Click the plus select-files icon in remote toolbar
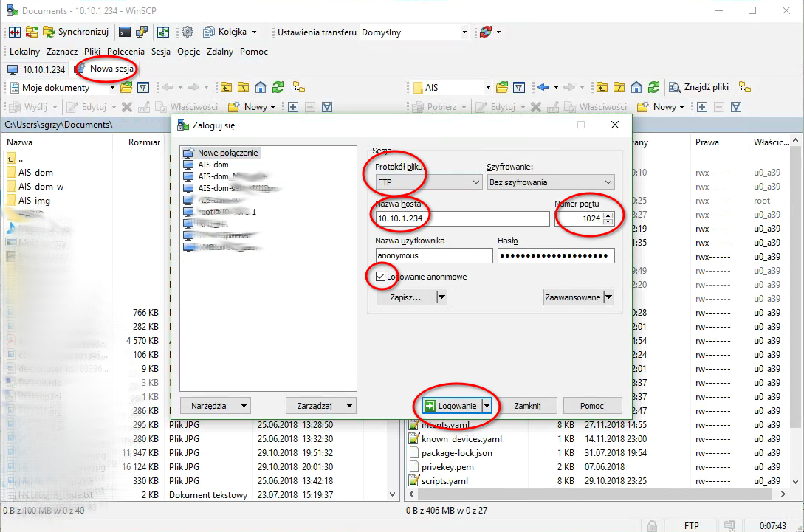Screen dimensions: 804x532 click(702, 107)
